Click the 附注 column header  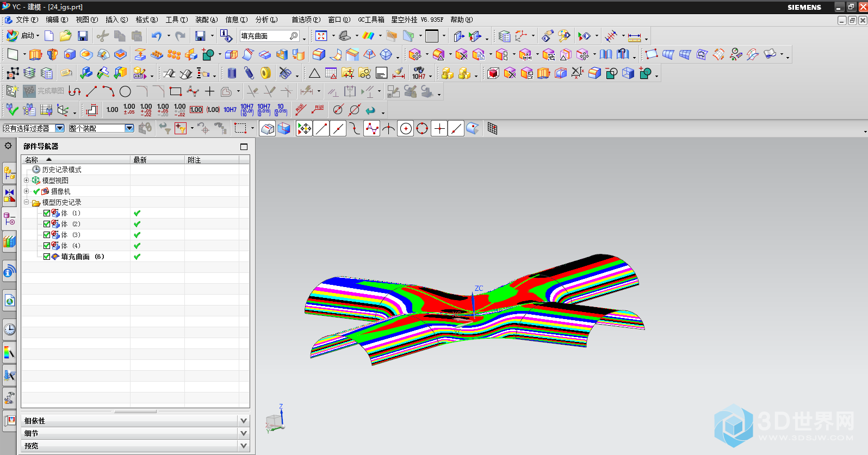click(x=212, y=160)
